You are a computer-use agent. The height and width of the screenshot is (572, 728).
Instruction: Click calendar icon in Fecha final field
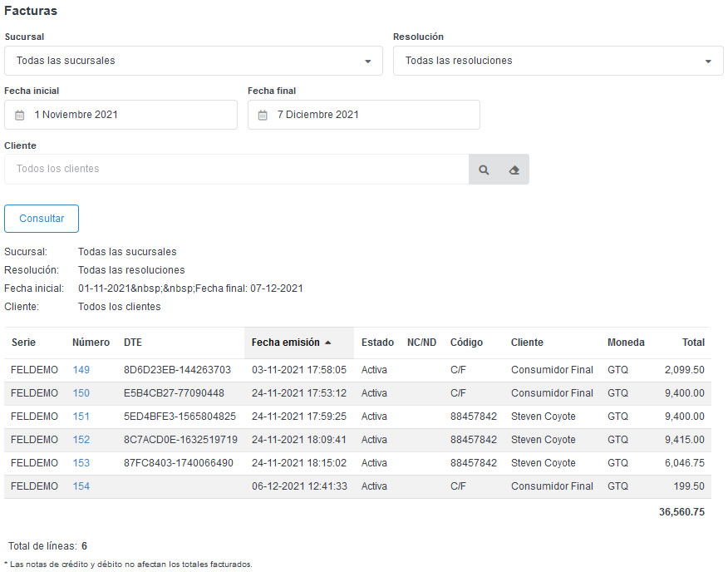[x=263, y=116]
